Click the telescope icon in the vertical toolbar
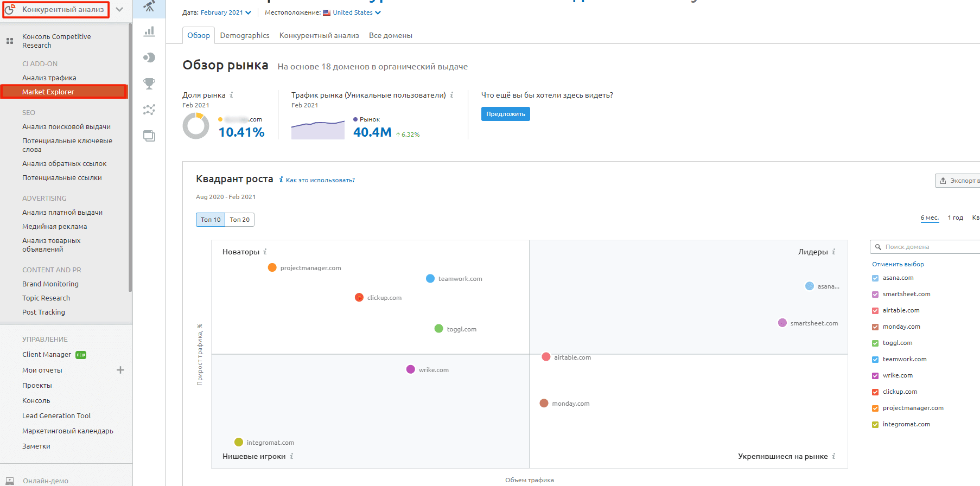Screen dimensions: 980x486 click(x=149, y=7)
